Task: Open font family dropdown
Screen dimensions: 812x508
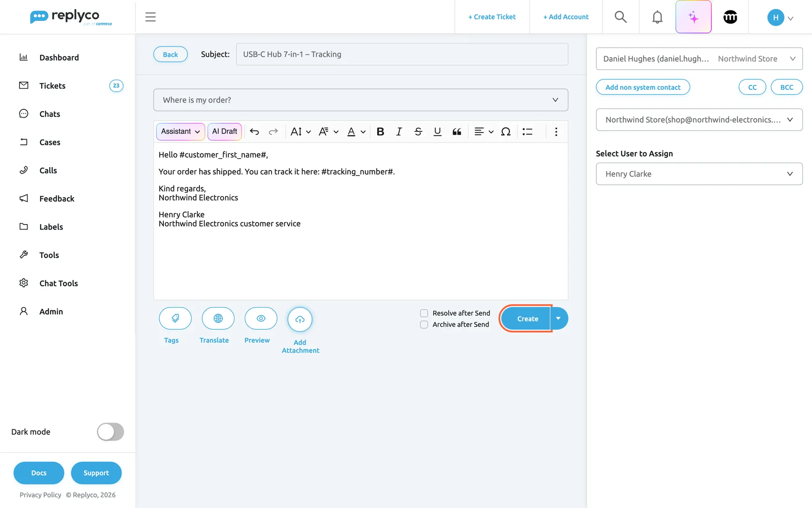Action: click(x=328, y=131)
